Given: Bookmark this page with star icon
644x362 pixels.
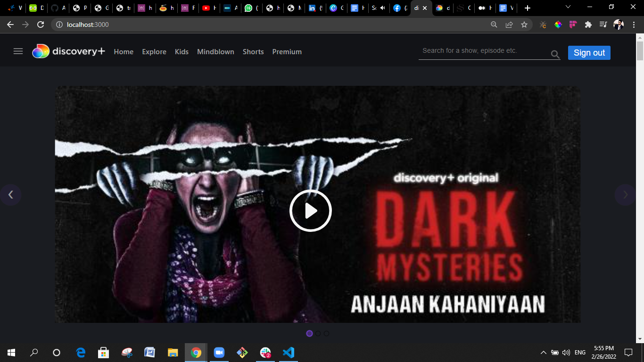Looking at the screenshot, I should tap(524, 25).
